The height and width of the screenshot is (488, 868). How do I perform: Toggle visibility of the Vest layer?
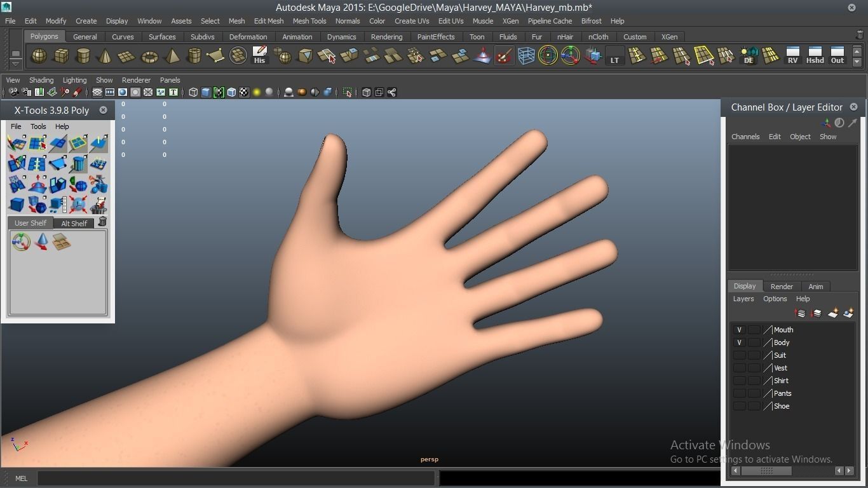pyautogui.click(x=739, y=368)
